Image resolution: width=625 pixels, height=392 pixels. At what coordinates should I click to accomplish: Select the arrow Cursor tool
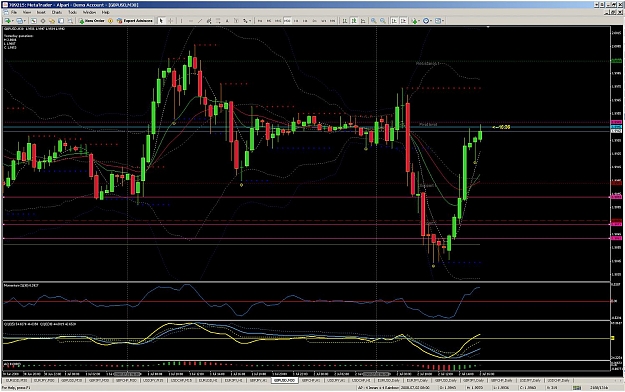click(161, 21)
